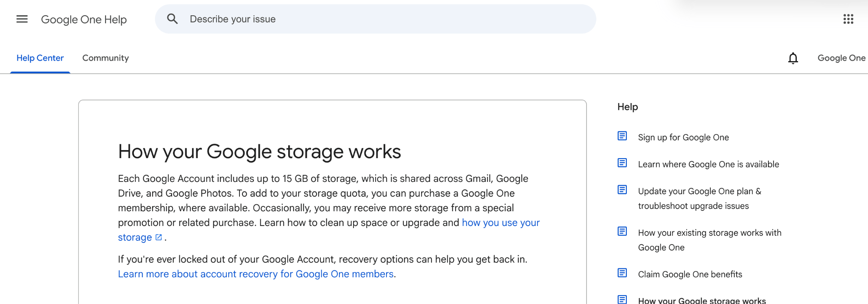Click article icon beside Learn where Google One is available

[x=622, y=163]
